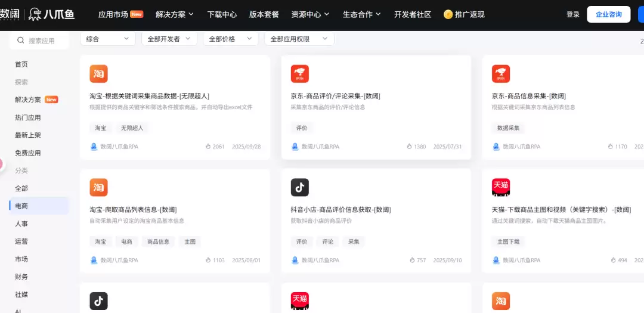This screenshot has width=644, height=313.
Task: Click flame popularity icon beside 1380
Action: tap(409, 147)
